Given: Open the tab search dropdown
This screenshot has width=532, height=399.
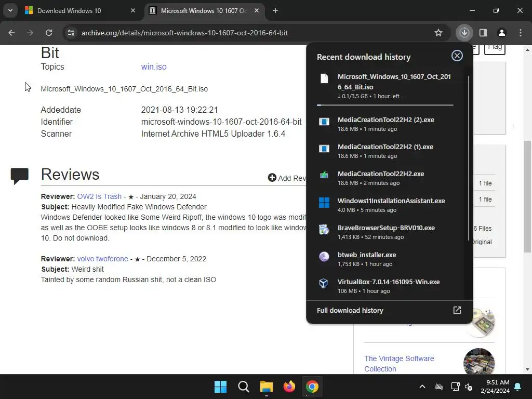Looking at the screenshot, I should [10, 10].
